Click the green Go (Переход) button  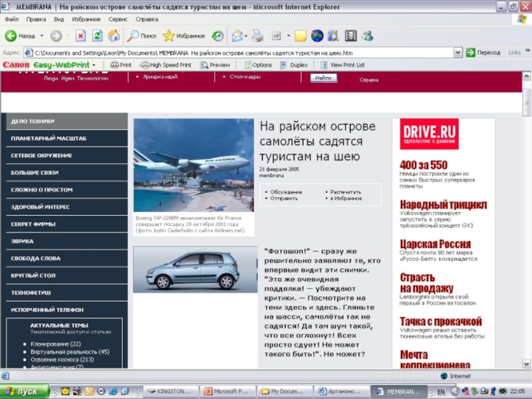click(x=483, y=53)
